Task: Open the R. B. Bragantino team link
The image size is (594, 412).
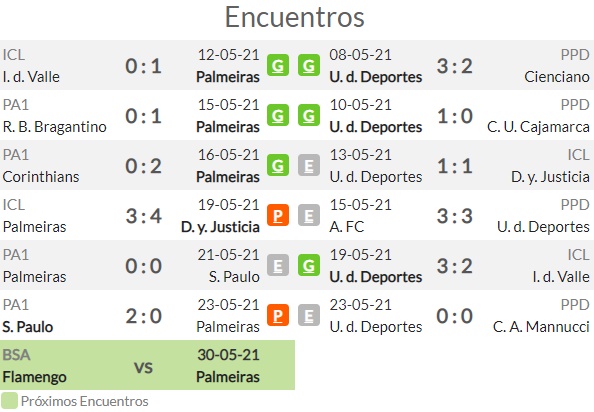Action: (55, 127)
